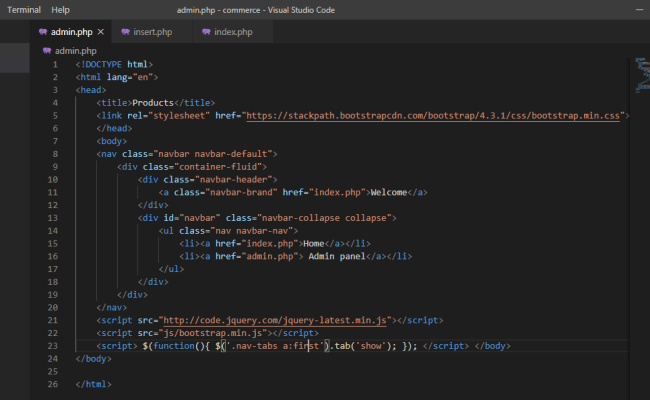Click the PHP icon on insert.php tab

click(x=125, y=32)
